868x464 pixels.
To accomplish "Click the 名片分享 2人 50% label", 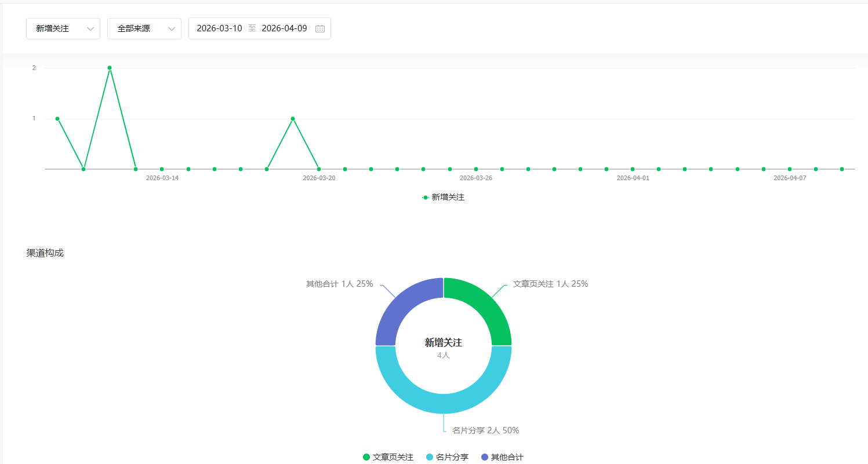I will (485, 430).
